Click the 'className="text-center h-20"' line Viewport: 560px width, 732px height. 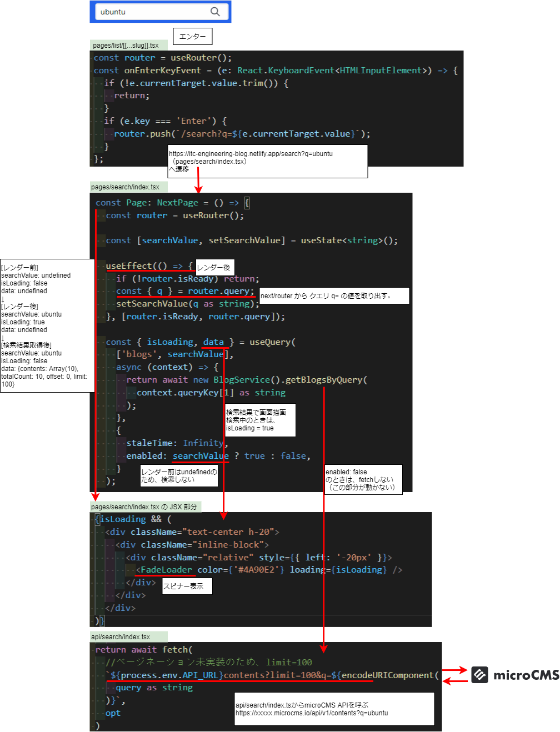click(x=192, y=532)
